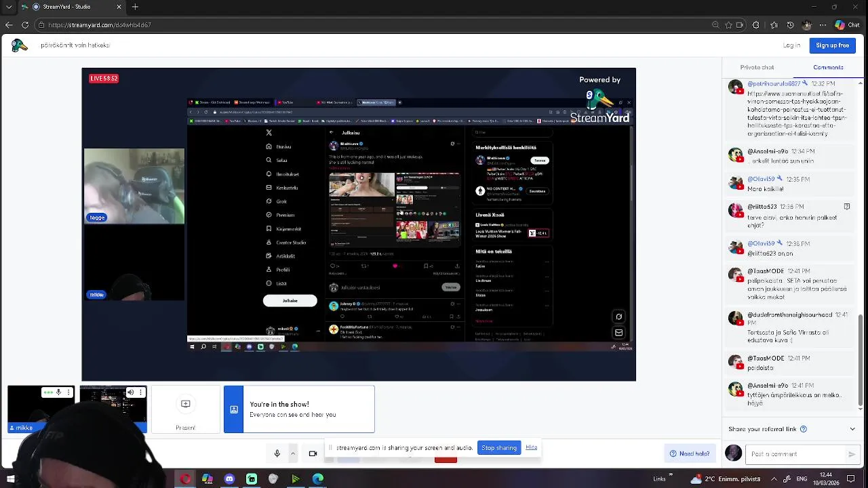Click Log in
Viewport: 868px width, 488px height.
click(x=791, y=45)
